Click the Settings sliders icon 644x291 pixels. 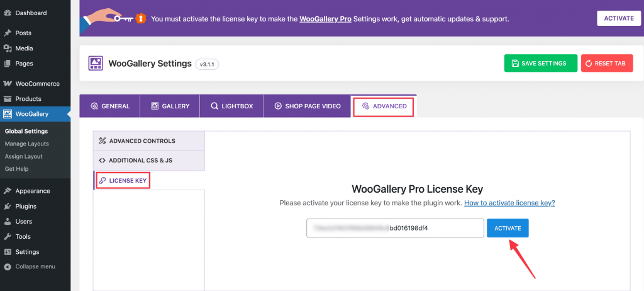pos(8,252)
